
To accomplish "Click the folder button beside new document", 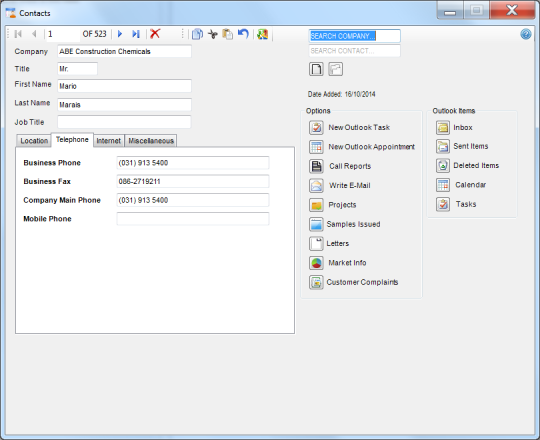I will click(x=335, y=69).
